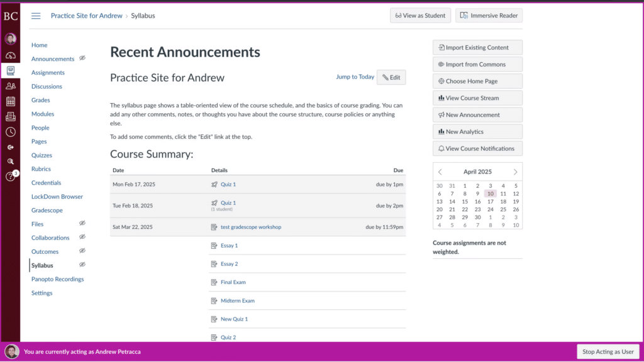The height and width of the screenshot is (362, 644).
Task: Click the assignment icon next to Final Exam
Action: (x=214, y=282)
